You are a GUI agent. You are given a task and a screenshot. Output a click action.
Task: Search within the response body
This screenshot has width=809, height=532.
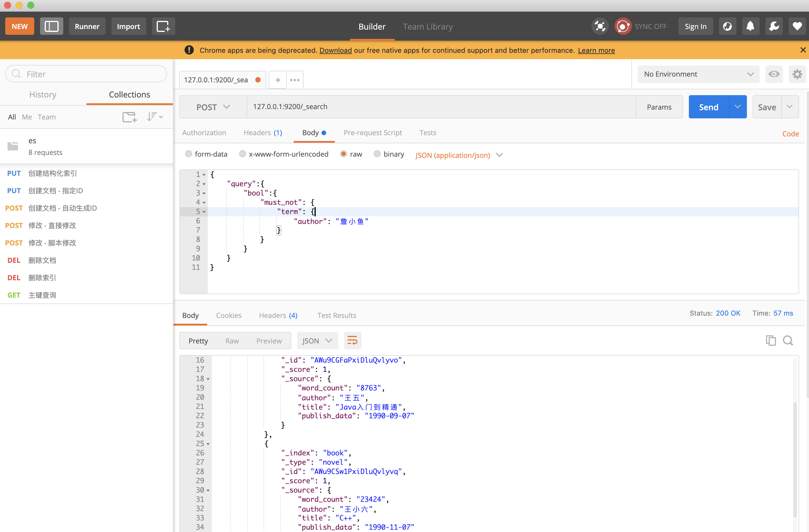point(788,340)
